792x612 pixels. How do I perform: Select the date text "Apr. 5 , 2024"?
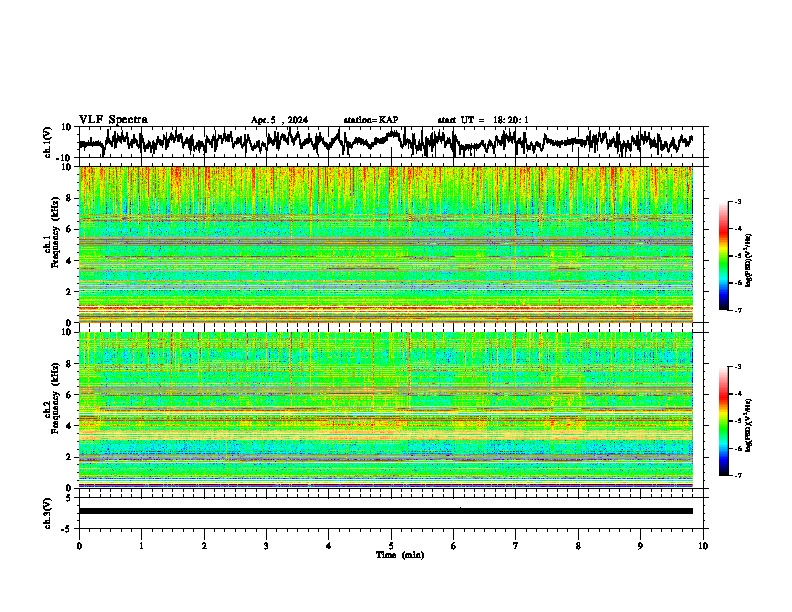(279, 120)
